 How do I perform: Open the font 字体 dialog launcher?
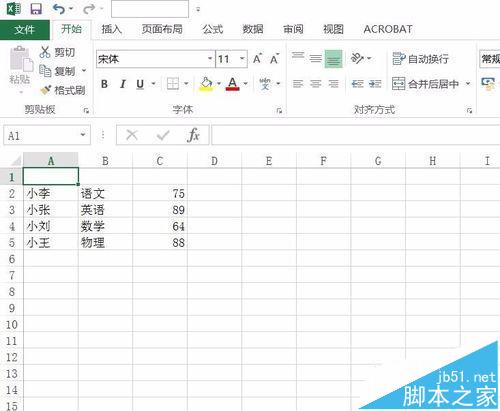[x=279, y=111]
